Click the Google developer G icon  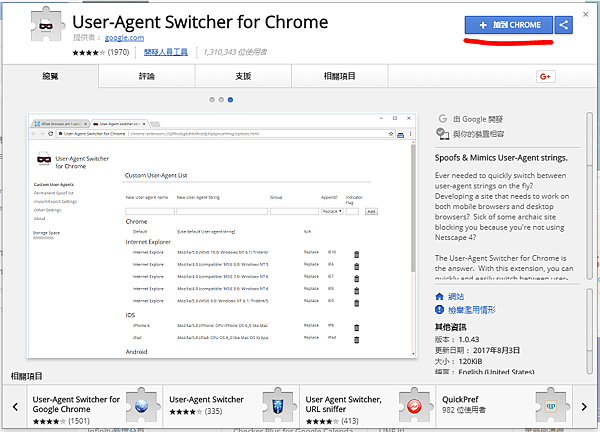[443, 119]
